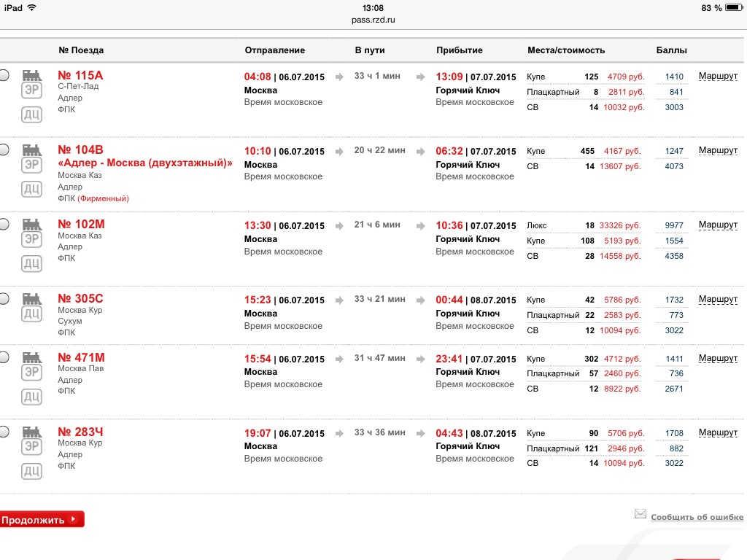Click the ДЦ badge for train 283Ч

point(31,470)
